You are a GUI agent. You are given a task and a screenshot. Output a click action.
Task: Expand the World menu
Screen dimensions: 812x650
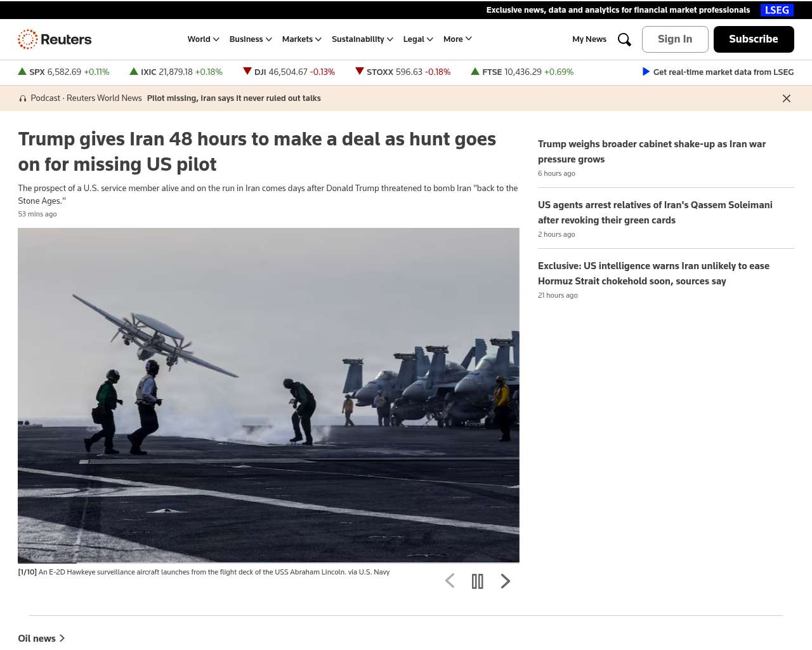click(203, 39)
